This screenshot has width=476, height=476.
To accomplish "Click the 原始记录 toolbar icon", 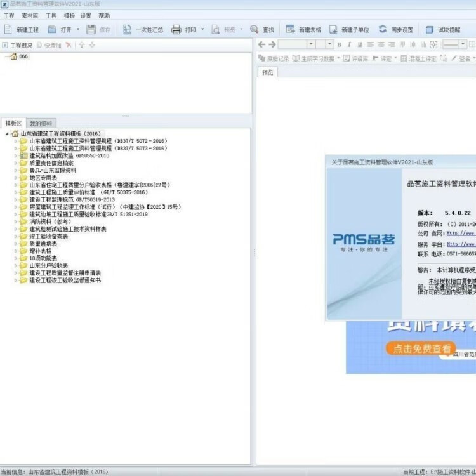I will [261, 58].
